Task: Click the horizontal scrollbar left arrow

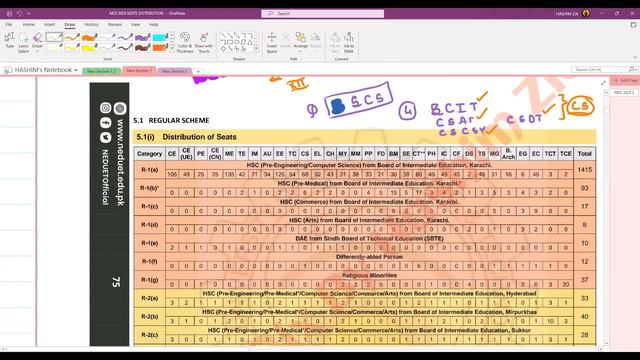Action: tap(3, 349)
